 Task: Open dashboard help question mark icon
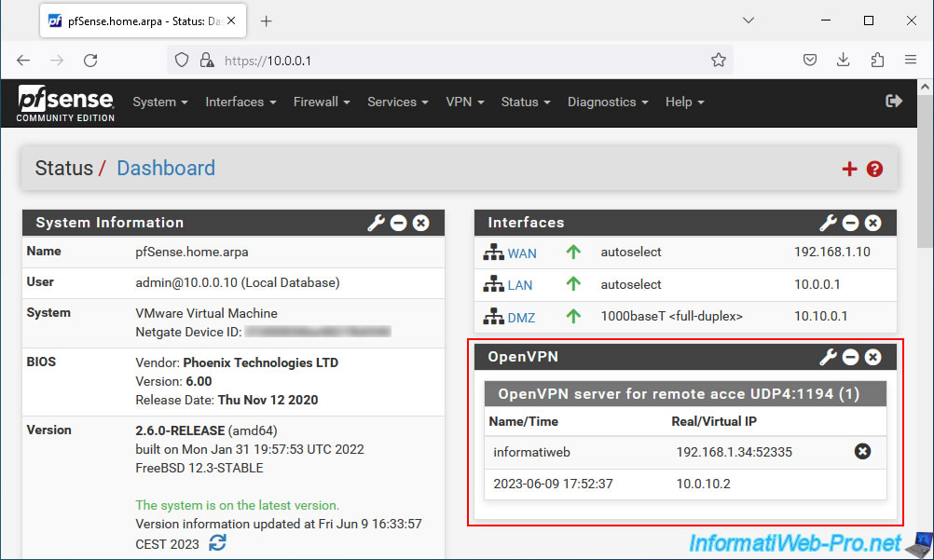pos(874,170)
